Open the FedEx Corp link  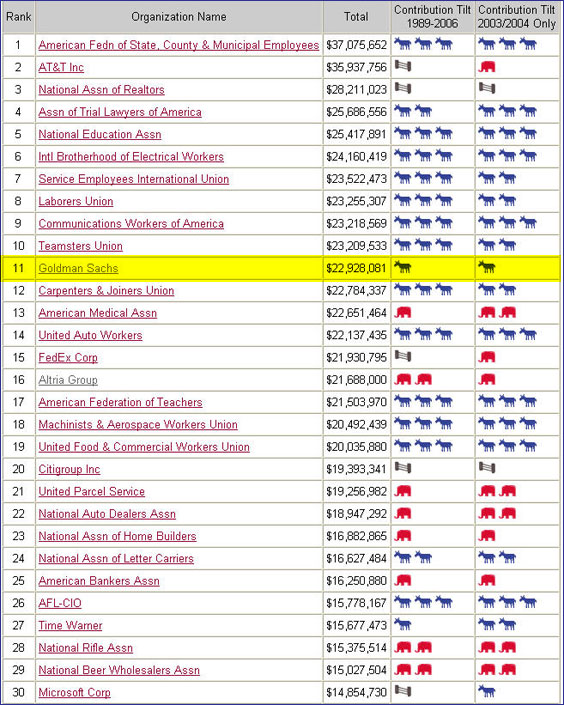coord(68,358)
